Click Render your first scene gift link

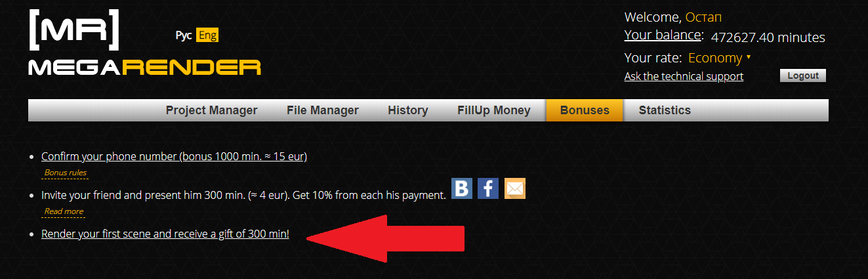(x=165, y=234)
